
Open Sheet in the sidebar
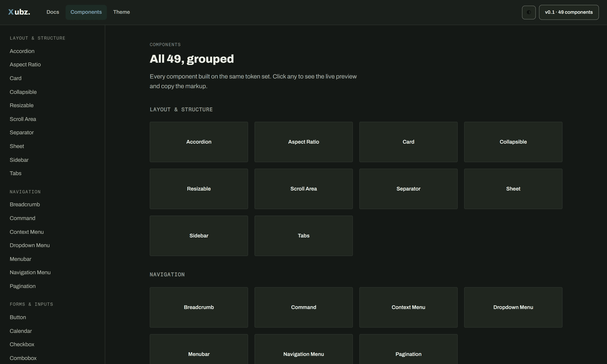click(x=17, y=146)
